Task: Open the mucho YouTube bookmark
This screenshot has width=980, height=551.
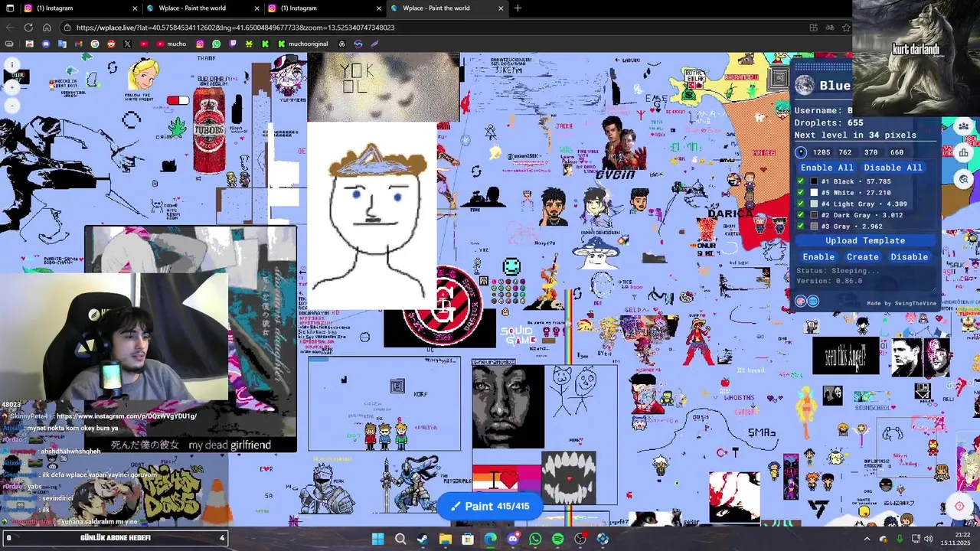Action: (171, 44)
